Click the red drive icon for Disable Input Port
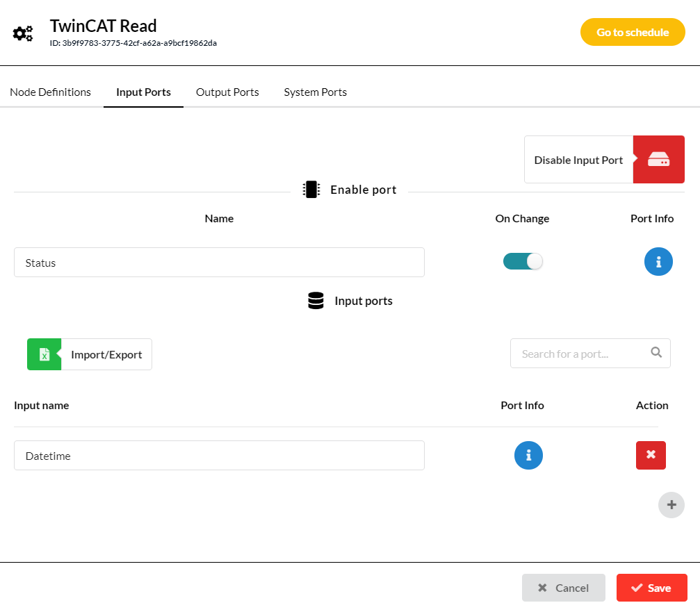Viewport: 700px width, 612px height. pos(658,160)
